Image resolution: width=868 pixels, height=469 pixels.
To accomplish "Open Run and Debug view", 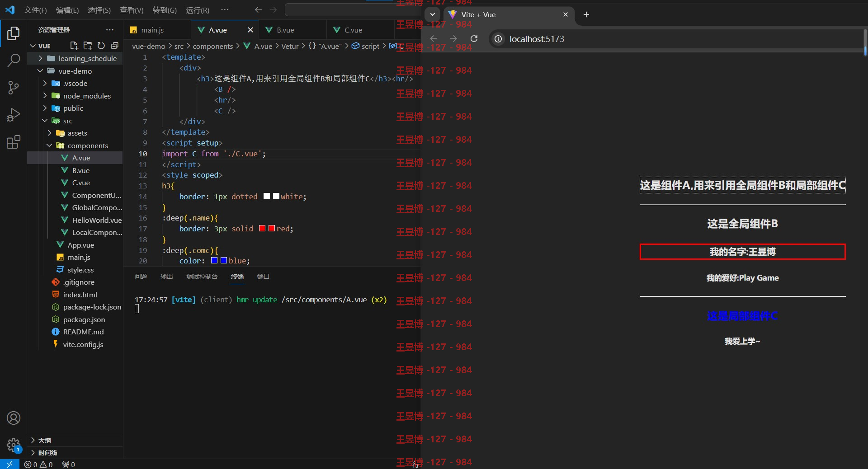I will 14,115.
